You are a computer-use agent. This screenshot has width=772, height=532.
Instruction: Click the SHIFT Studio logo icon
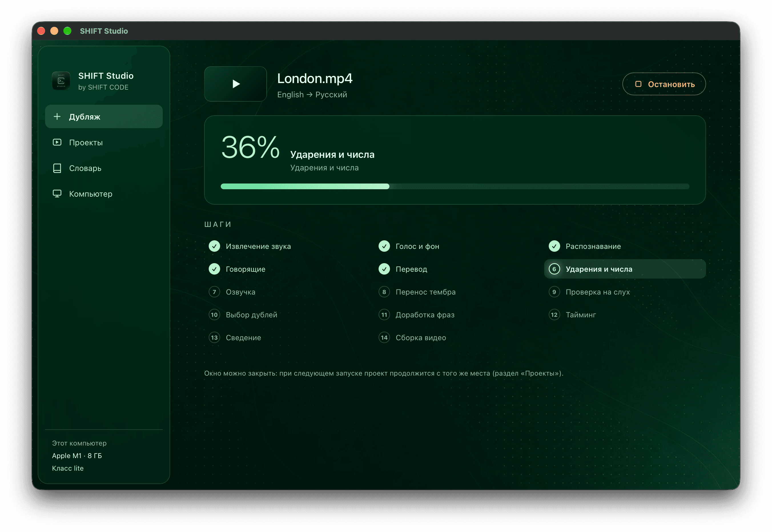(x=61, y=81)
